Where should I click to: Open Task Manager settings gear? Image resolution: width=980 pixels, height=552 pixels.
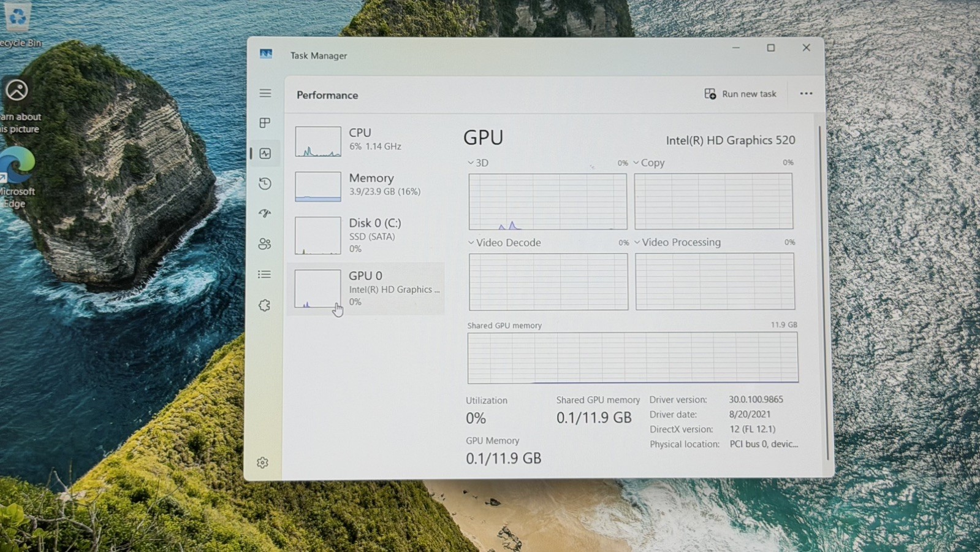pyautogui.click(x=262, y=462)
